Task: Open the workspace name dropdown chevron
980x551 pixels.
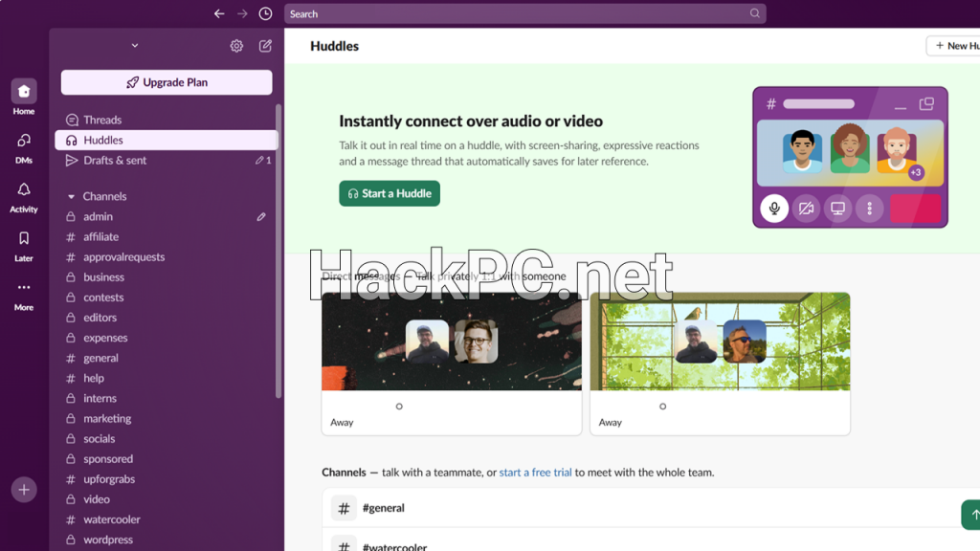Action: [134, 46]
